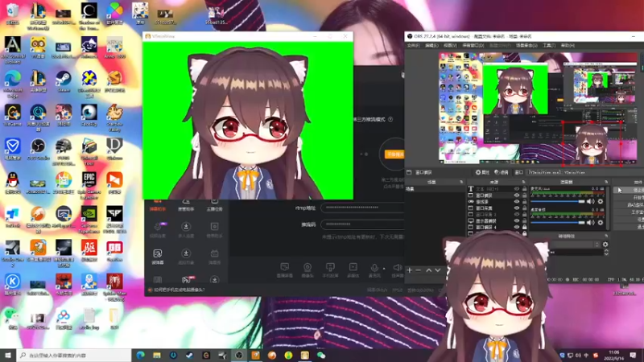Pop out the 转场特效 dock panel
644x362 pixels.
(606, 236)
